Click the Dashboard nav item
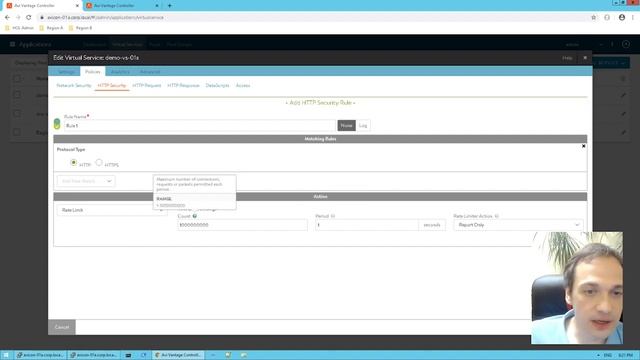The image size is (640, 360). click(94, 44)
